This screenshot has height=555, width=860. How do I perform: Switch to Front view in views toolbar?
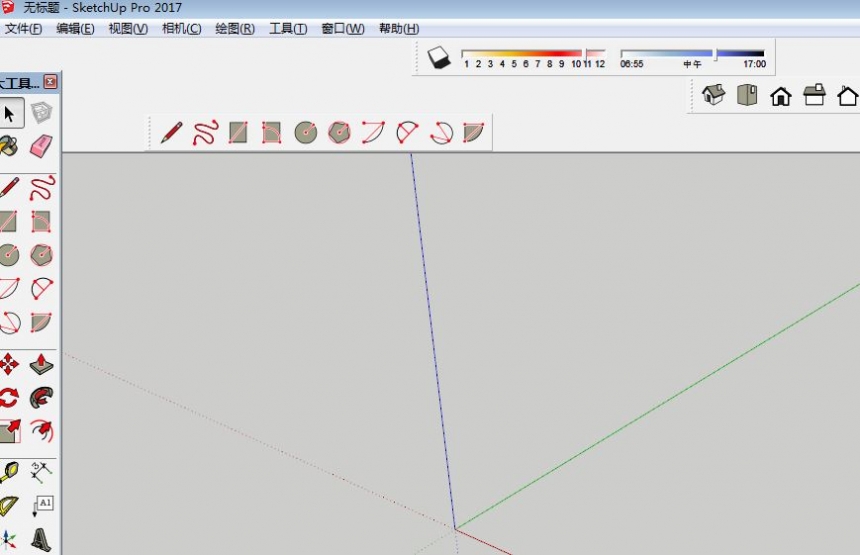point(780,96)
